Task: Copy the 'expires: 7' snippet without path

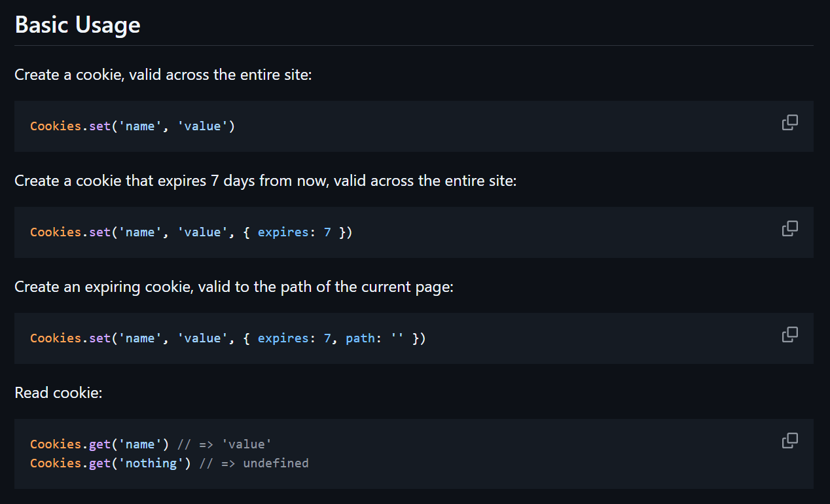Action: pos(790,228)
